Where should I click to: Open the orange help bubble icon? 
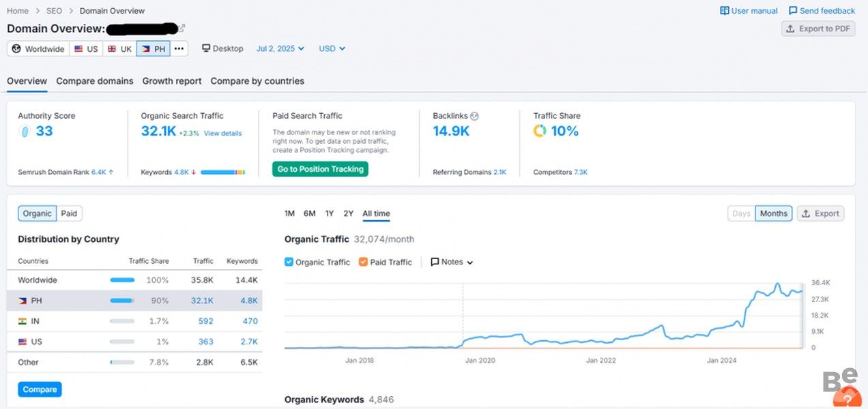click(x=847, y=398)
